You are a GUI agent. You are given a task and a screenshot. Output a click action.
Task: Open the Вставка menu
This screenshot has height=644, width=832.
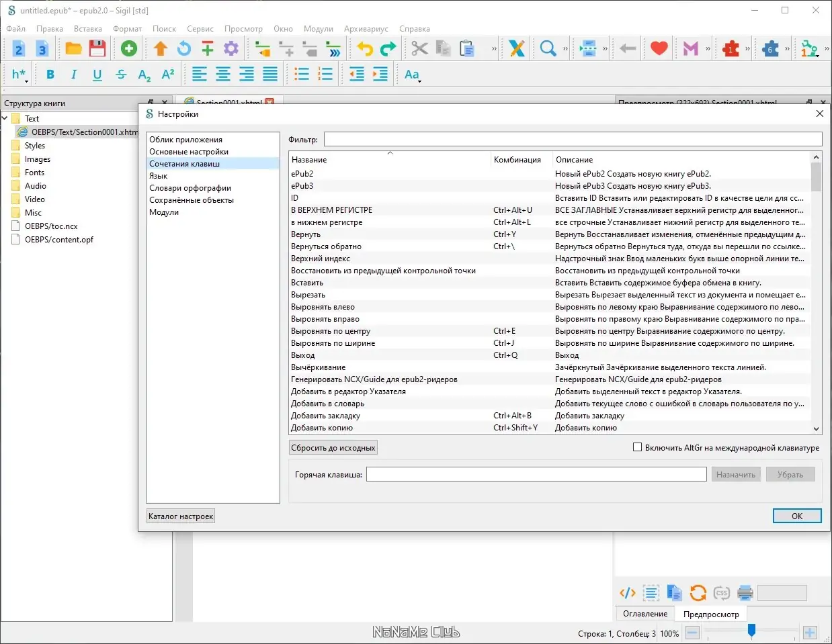pos(88,29)
